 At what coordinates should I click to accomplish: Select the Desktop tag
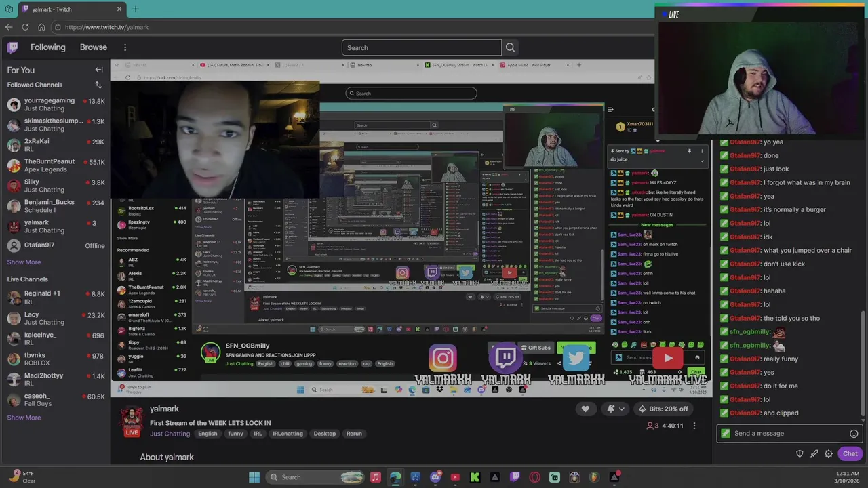point(324,434)
